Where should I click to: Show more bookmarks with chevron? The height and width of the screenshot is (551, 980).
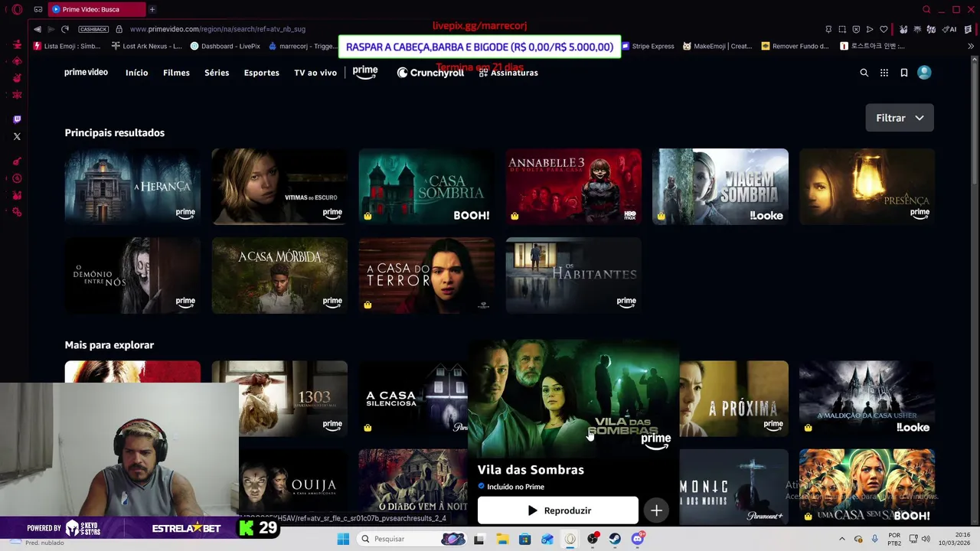pyautogui.click(x=971, y=46)
